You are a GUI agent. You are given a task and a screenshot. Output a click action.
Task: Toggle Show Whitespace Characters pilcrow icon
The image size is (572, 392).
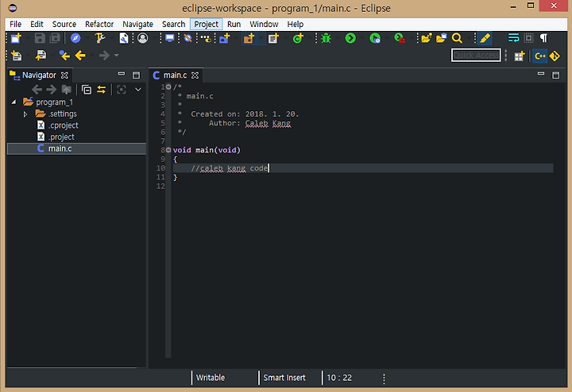(x=543, y=38)
